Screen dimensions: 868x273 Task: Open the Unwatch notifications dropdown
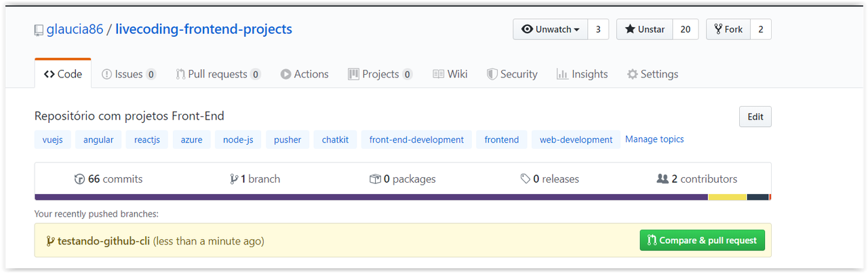pyautogui.click(x=551, y=29)
